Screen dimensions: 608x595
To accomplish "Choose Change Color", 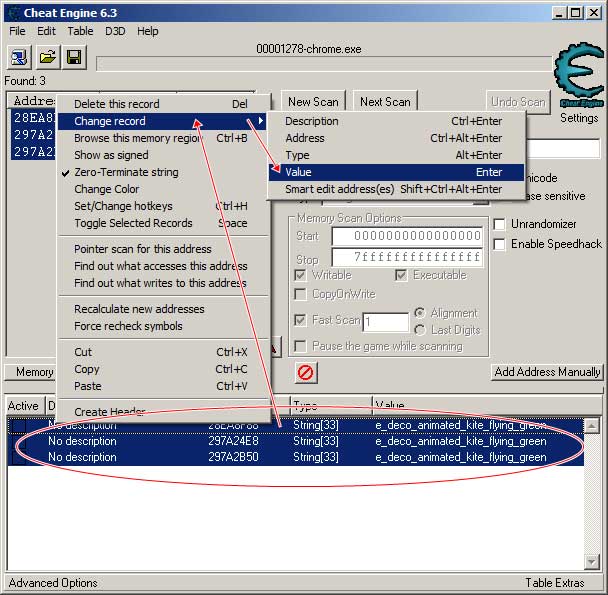I will pyautogui.click(x=163, y=189).
